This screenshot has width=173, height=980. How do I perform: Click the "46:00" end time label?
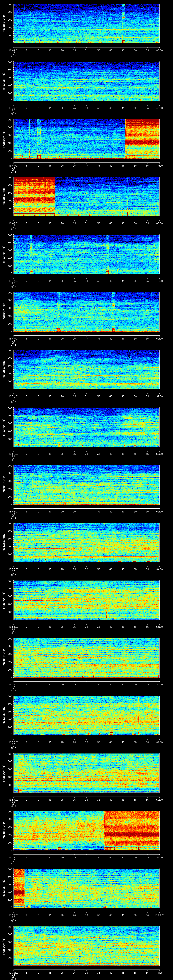pyautogui.click(x=160, y=108)
